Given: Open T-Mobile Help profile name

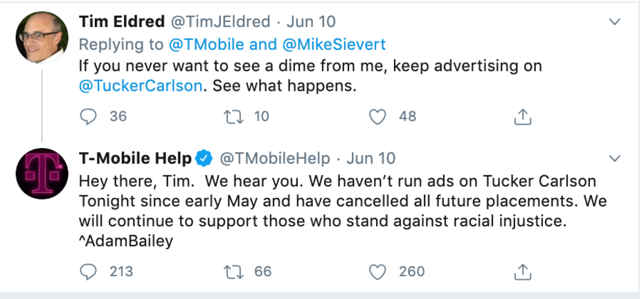Looking at the screenshot, I should click(x=135, y=158).
